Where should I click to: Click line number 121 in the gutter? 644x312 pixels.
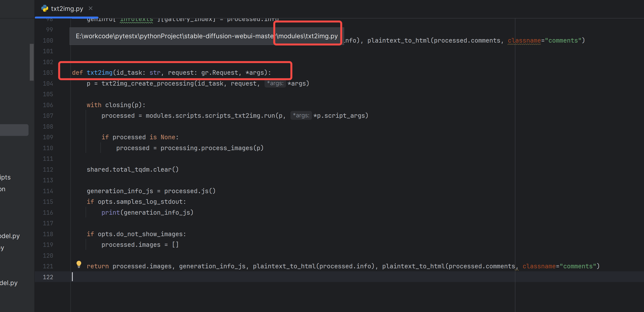tap(48, 266)
